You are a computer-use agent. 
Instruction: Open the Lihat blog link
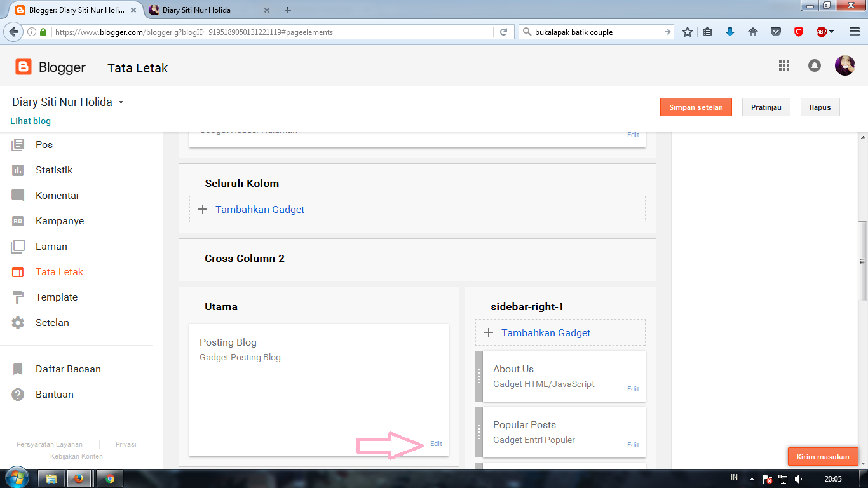pos(31,121)
